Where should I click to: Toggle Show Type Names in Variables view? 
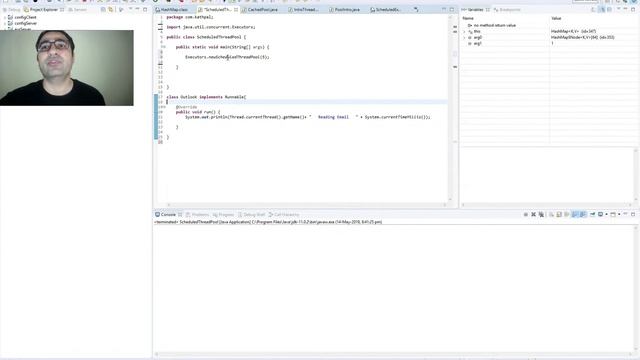coord(594,9)
